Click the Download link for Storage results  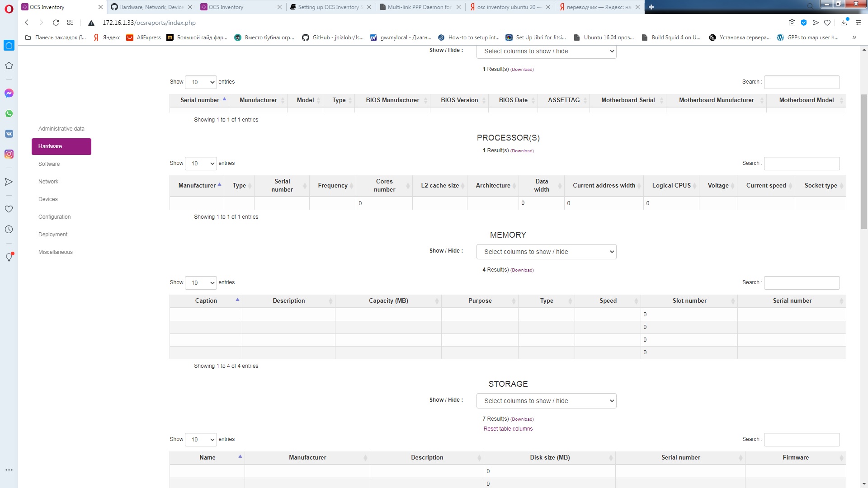tap(522, 419)
